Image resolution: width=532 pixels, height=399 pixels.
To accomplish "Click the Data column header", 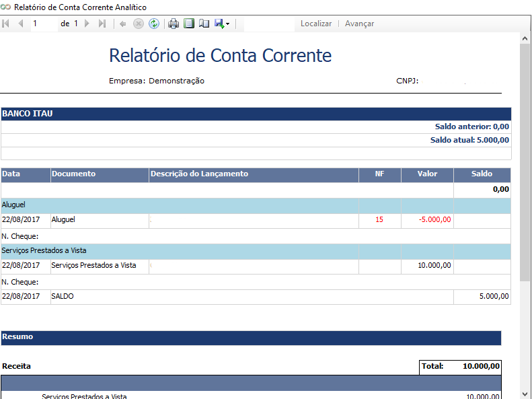I will 26,175.
